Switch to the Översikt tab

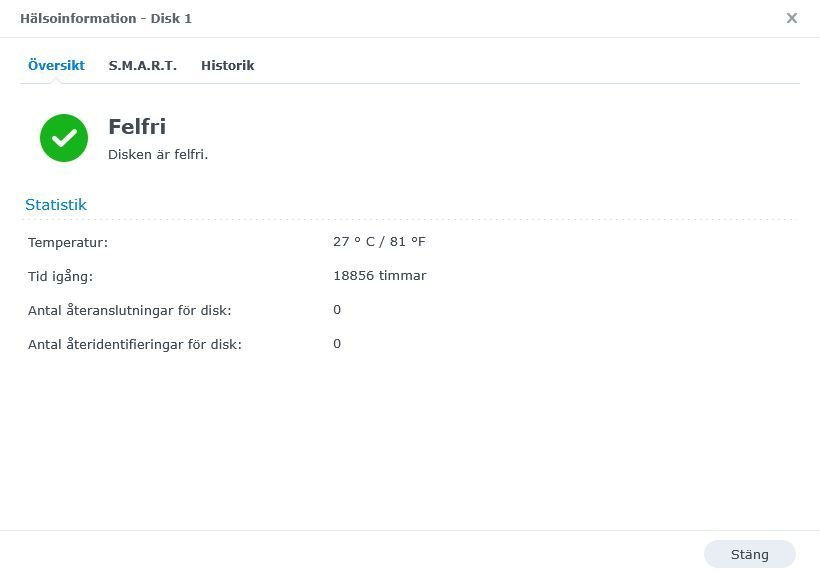(56, 65)
